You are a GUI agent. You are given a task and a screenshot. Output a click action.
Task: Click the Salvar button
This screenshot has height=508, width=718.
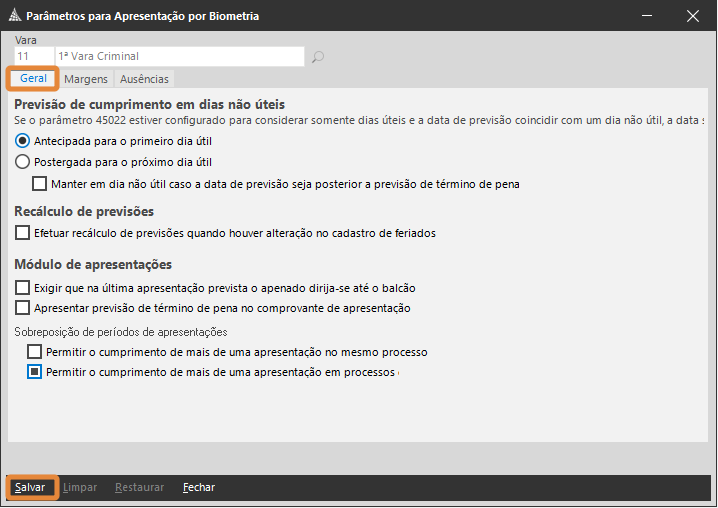(x=30, y=487)
